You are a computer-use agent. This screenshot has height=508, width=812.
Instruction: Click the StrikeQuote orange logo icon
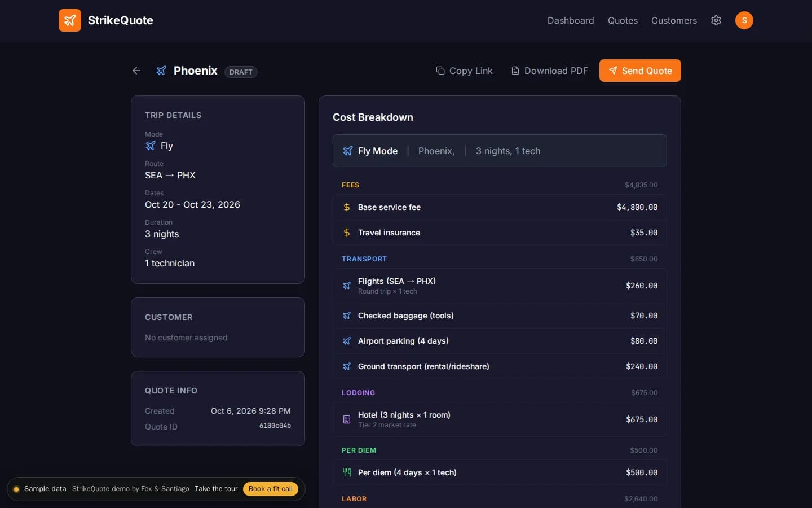[70, 20]
